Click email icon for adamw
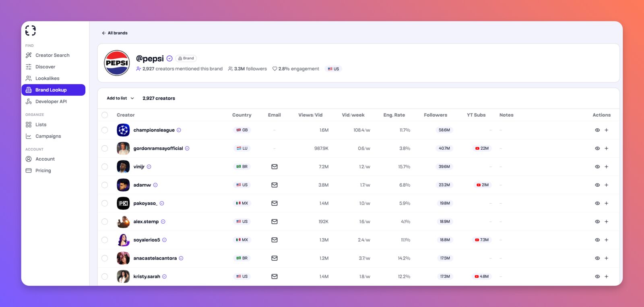 pos(275,185)
